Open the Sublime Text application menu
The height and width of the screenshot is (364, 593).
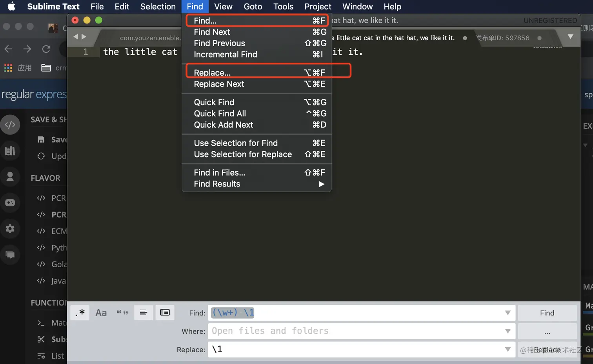(53, 7)
